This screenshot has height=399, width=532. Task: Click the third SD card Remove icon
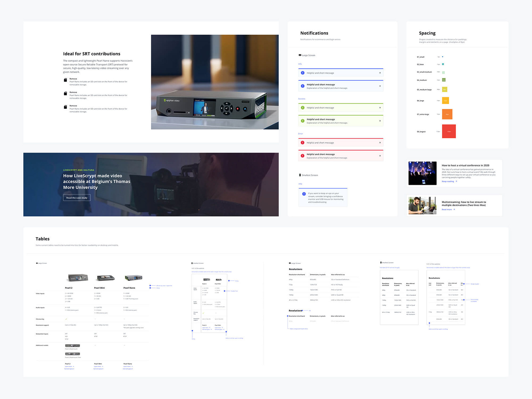(65, 107)
